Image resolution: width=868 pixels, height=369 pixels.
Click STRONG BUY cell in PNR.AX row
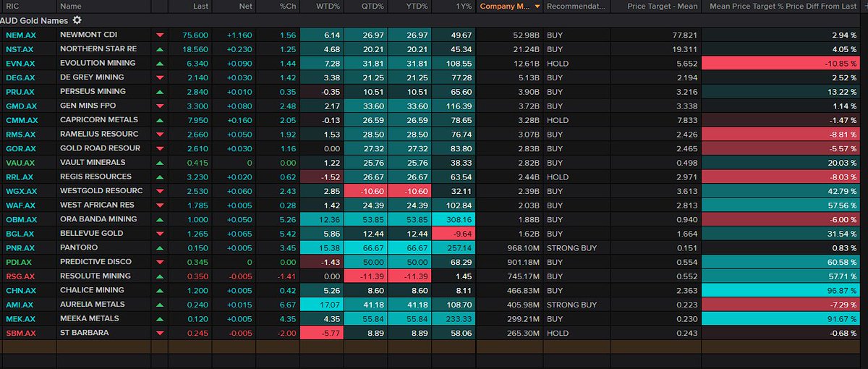click(x=576, y=247)
